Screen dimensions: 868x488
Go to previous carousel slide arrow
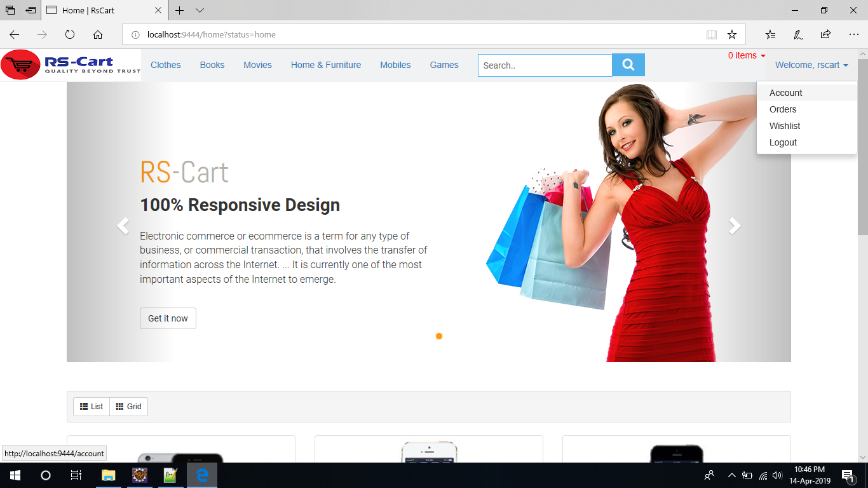pyautogui.click(x=123, y=226)
